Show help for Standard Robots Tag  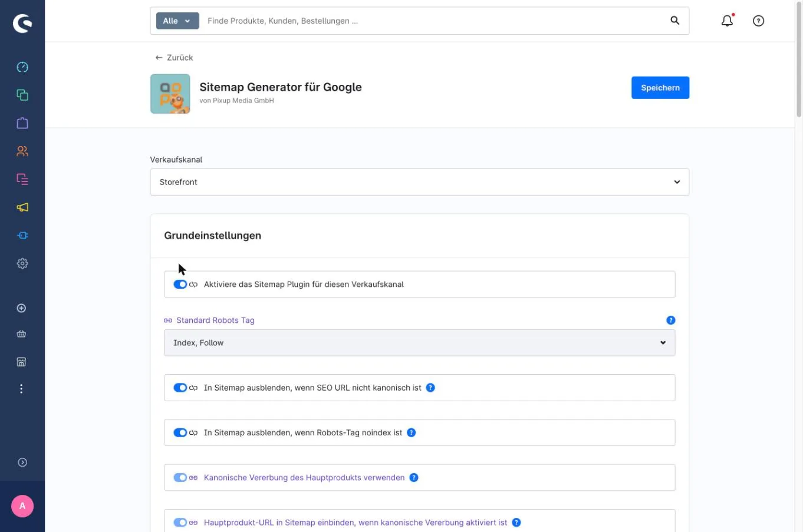(671, 320)
